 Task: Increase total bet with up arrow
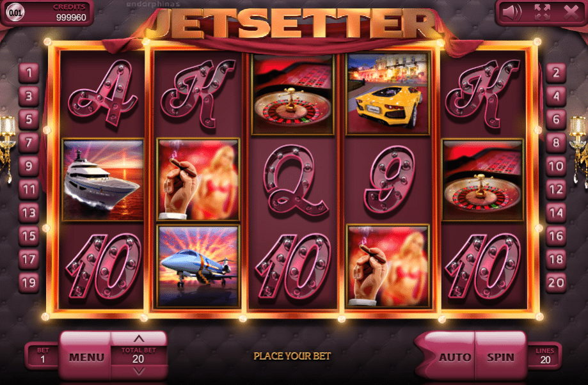(x=139, y=338)
